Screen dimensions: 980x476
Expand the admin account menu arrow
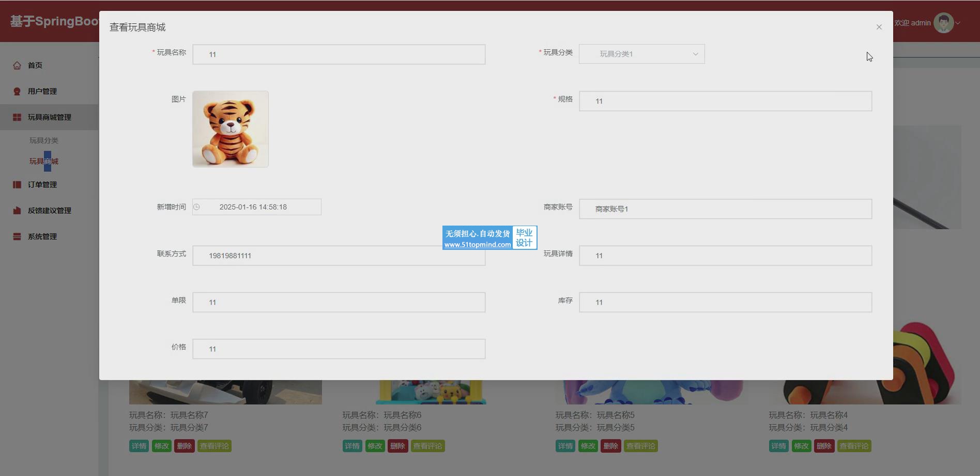click(958, 23)
